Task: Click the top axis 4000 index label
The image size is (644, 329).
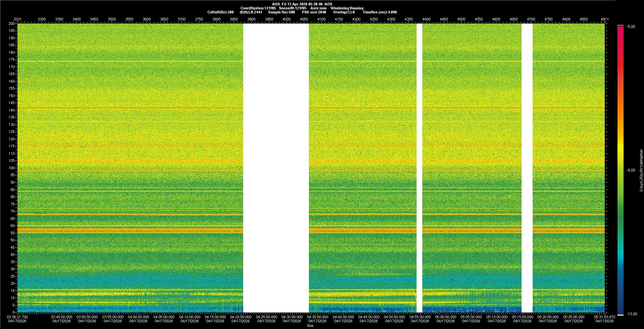Action: pos(286,19)
